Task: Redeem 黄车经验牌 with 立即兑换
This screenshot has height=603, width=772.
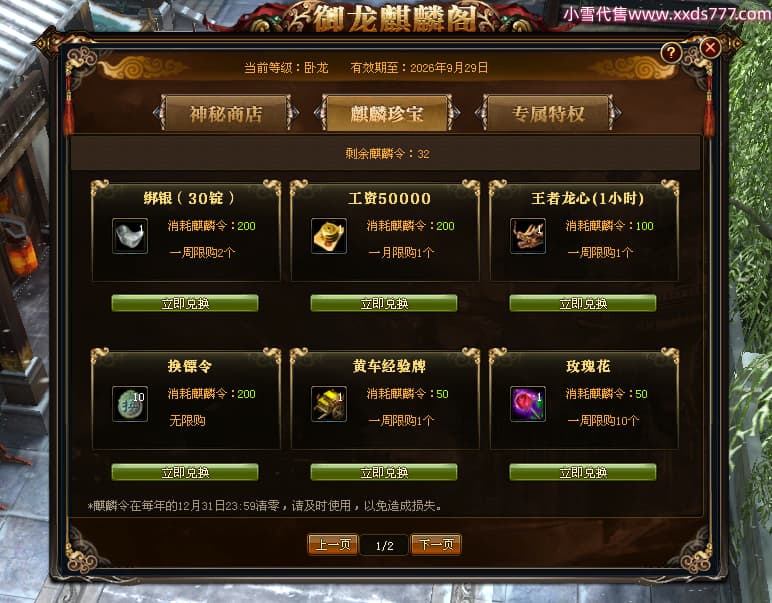Action: (x=384, y=472)
